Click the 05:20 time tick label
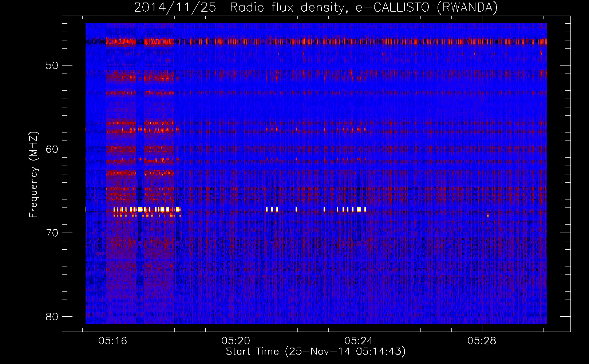Viewport: 589px width, 364px height. (236, 341)
